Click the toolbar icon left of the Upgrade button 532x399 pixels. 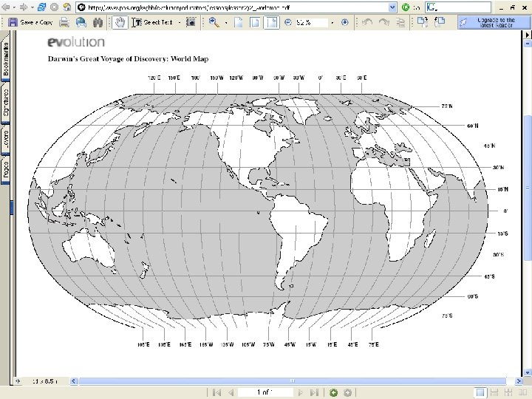[440, 22]
